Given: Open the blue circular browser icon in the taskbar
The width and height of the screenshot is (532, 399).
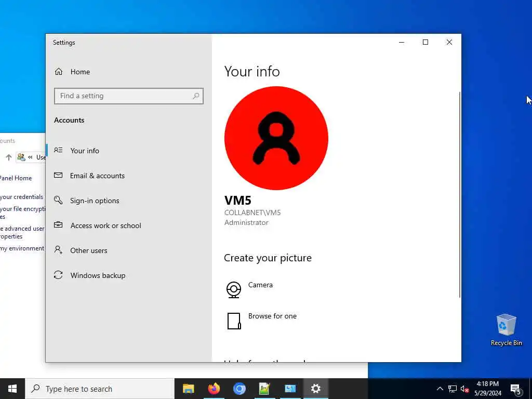Looking at the screenshot, I should [x=239, y=389].
